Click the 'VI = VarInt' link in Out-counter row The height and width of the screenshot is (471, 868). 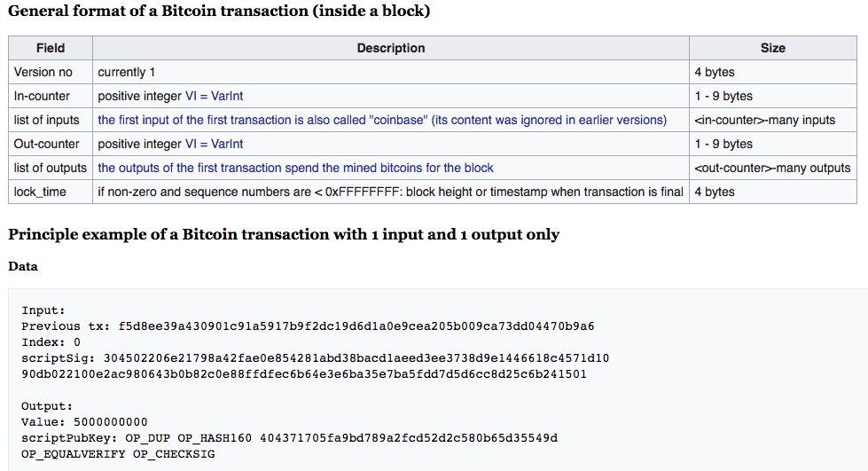(x=214, y=144)
